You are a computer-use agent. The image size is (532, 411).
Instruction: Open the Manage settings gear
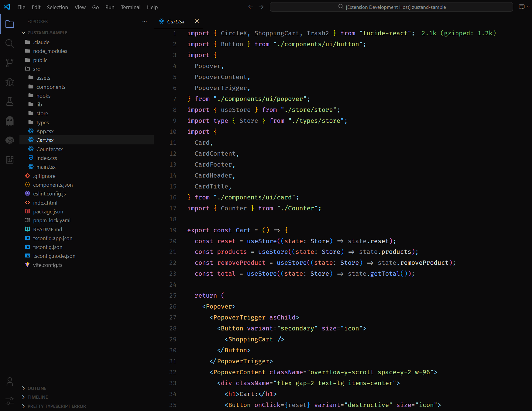pos(9,401)
